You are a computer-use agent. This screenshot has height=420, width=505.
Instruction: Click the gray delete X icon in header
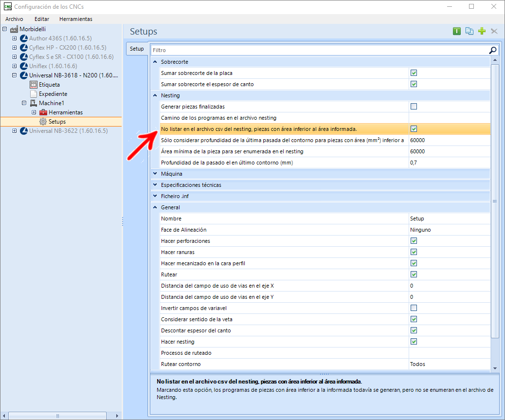pos(494,31)
